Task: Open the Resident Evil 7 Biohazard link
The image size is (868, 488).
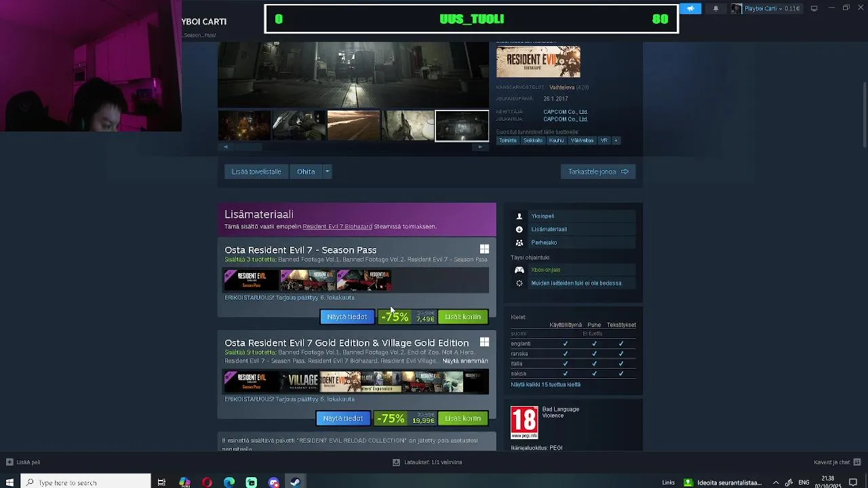Action: [x=337, y=226]
